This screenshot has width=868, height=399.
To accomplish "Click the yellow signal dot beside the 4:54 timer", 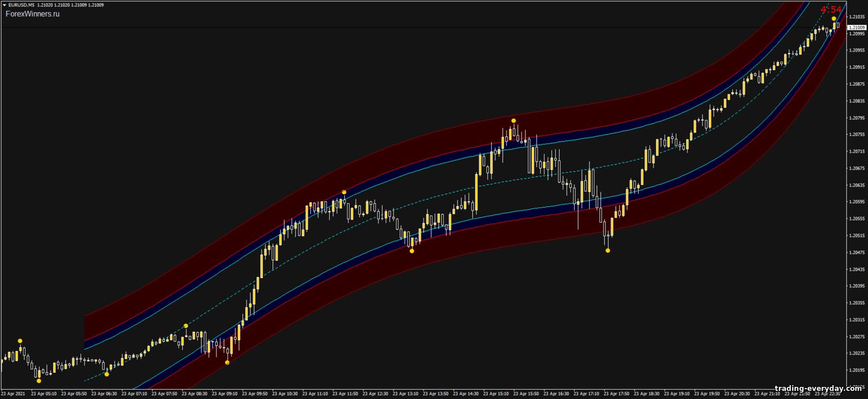I will [x=834, y=19].
